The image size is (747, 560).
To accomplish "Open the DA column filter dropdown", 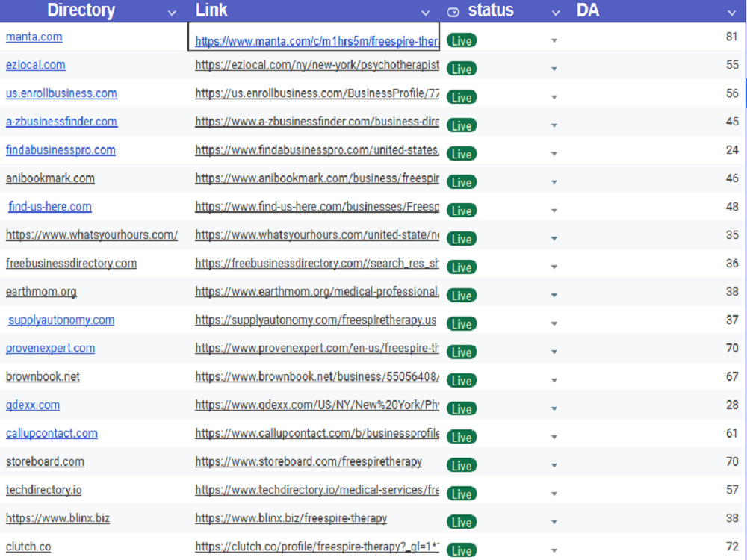I will (732, 13).
